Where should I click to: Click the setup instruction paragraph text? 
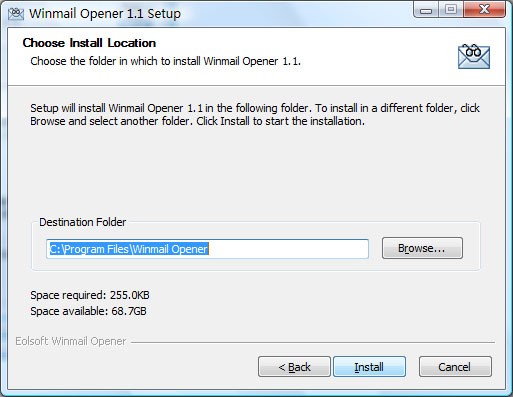(x=255, y=115)
